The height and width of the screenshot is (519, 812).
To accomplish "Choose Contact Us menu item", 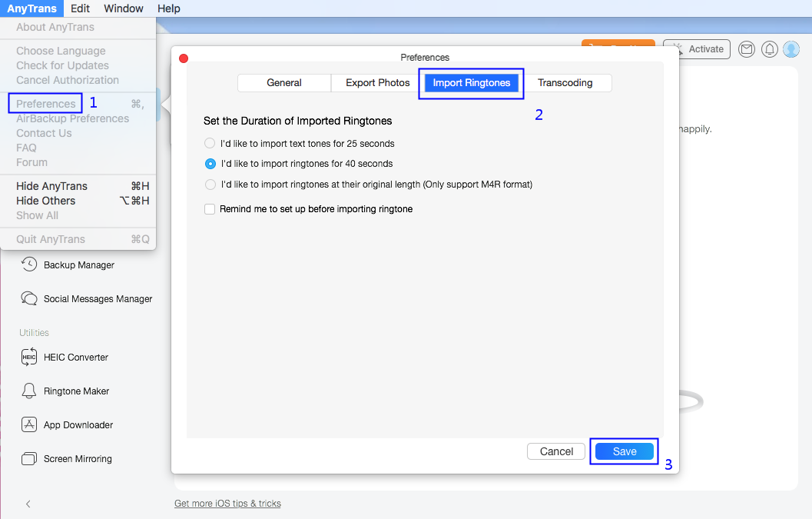I will pyautogui.click(x=78, y=133).
